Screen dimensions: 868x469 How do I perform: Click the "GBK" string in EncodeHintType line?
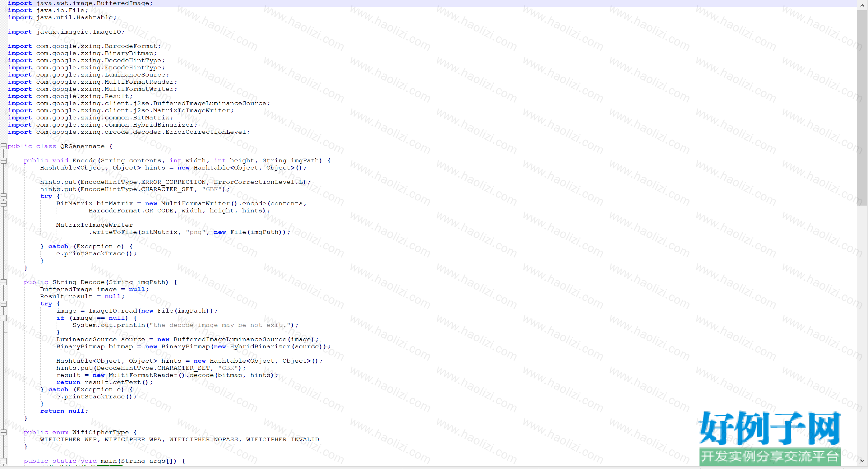pos(212,189)
